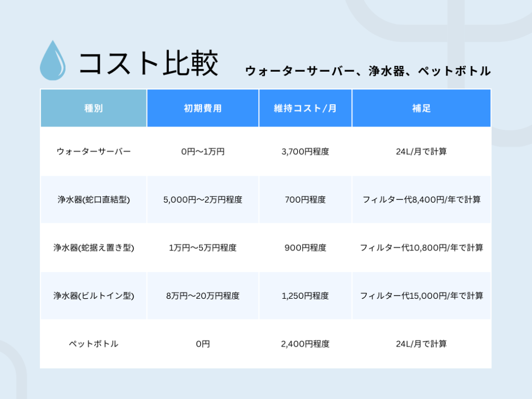
Task: Click the 種別 column header
Action: click(94, 108)
